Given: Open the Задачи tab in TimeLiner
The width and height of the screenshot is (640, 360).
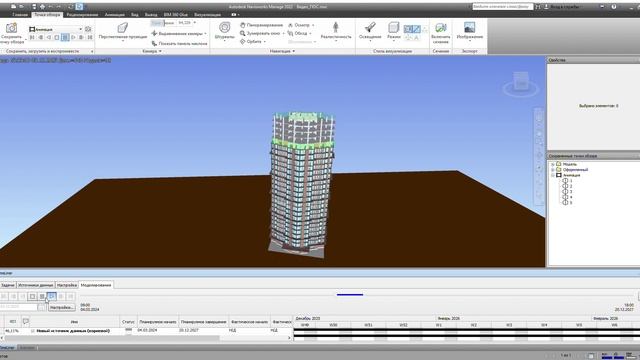Looking at the screenshot, I should 8,285.
